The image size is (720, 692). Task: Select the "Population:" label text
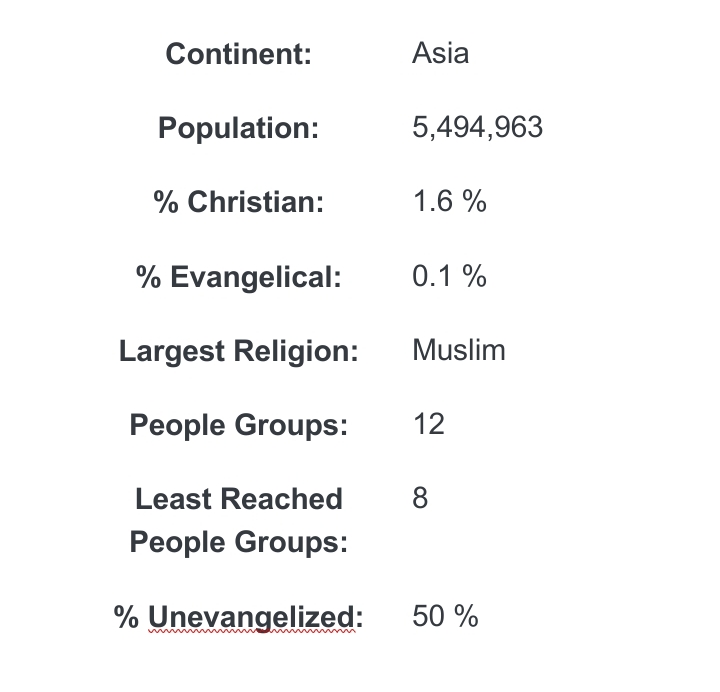click(x=238, y=128)
